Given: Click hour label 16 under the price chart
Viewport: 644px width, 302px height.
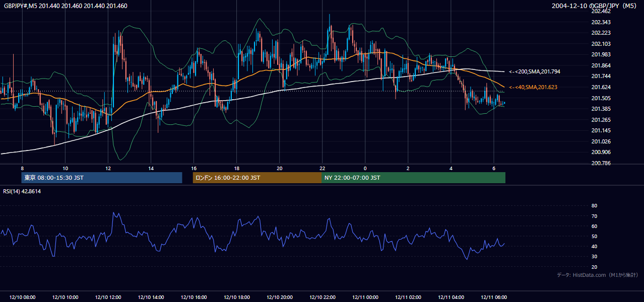Looking at the screenshot, I should pyautogui.click(x=194, y=168).
